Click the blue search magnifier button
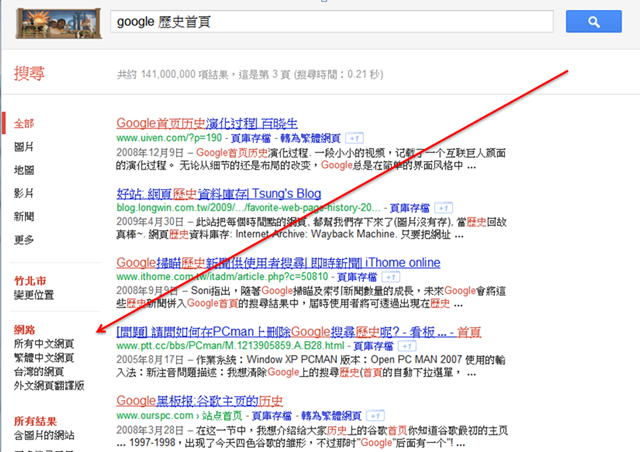640x452 pixels. [x=593, y=22]
